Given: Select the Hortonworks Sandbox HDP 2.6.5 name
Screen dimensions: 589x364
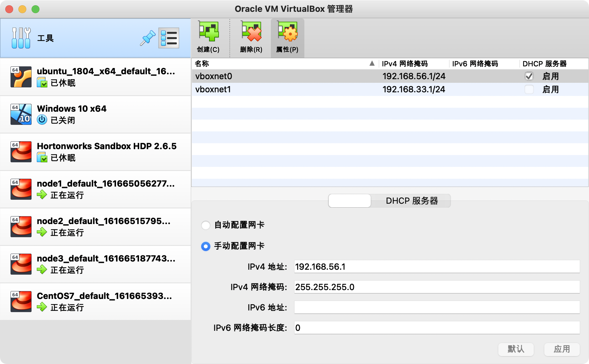Looking at the screenshot, I should click(107, 146).
